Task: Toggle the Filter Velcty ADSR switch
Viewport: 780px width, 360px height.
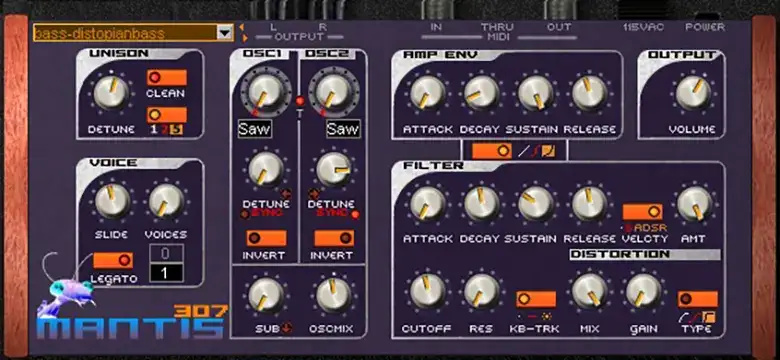Action: 643,212
